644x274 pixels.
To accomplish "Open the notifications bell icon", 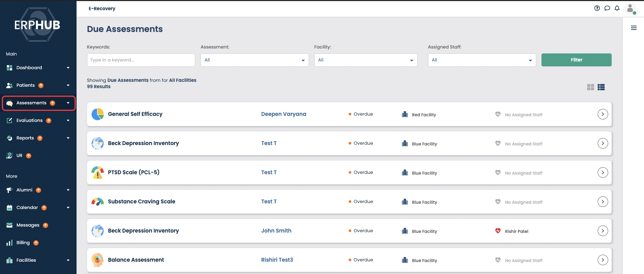I will click(617, 8).
